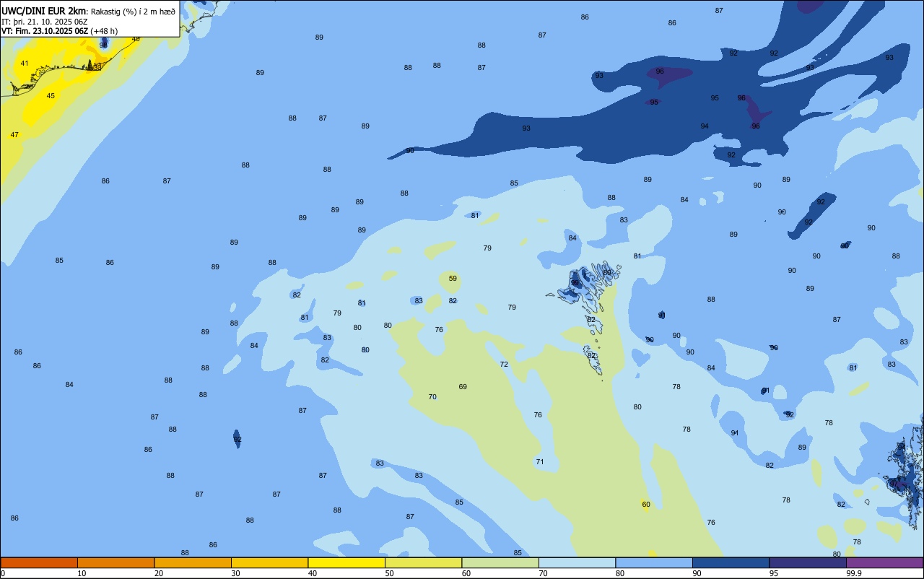This screenshot has height=579, width=924.
Task: Click the value '45' in the yellow land area
Action: 51,95
